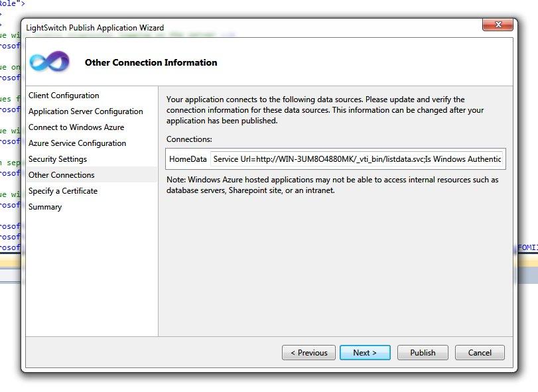Viewport: 538px width, 392px height.
Task: Open the Summary step
Action: [x=45, y=207]
